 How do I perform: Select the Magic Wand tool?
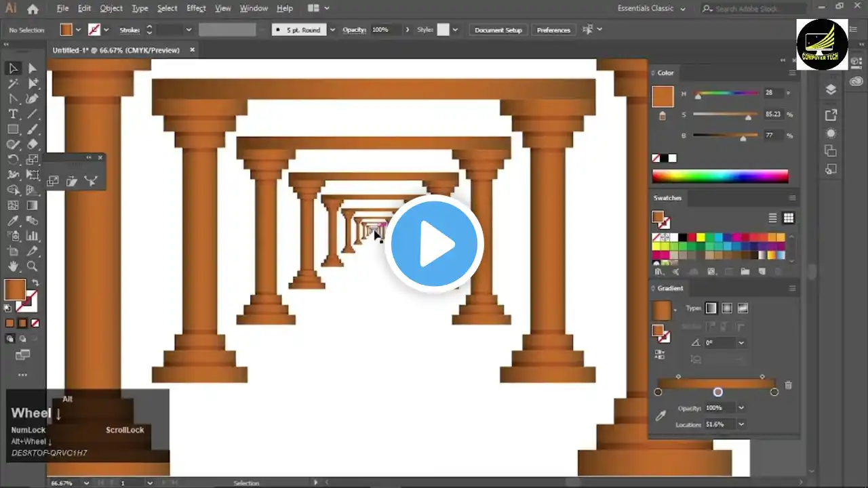(13, 83)
